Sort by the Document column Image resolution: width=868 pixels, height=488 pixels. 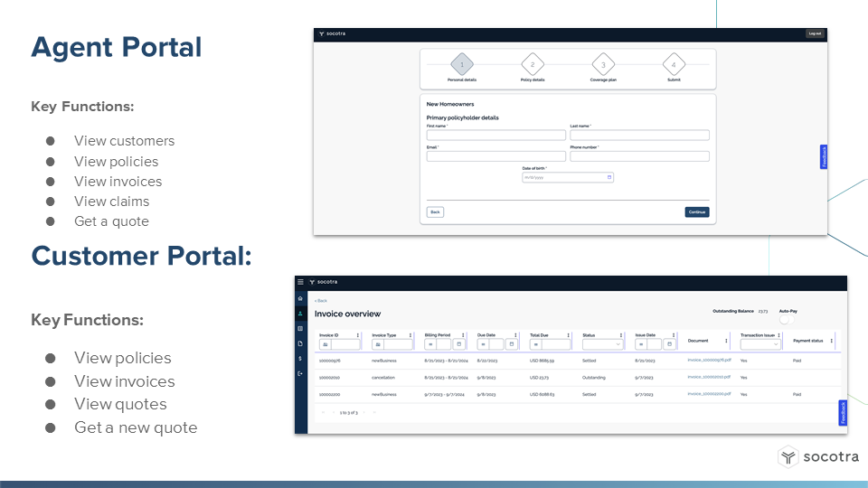pyautogui.click(x=726, y=341)
